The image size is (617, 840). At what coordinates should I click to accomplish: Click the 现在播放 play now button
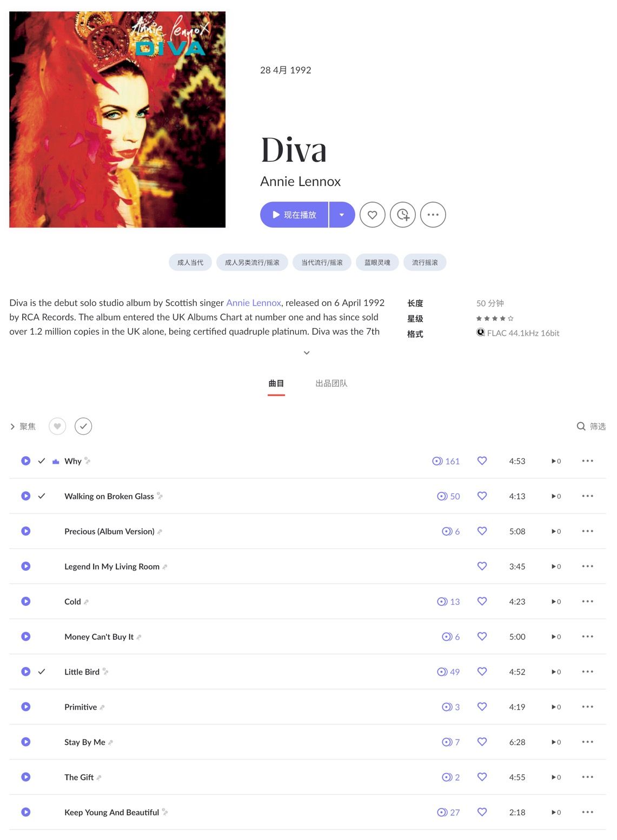(294, 215)
